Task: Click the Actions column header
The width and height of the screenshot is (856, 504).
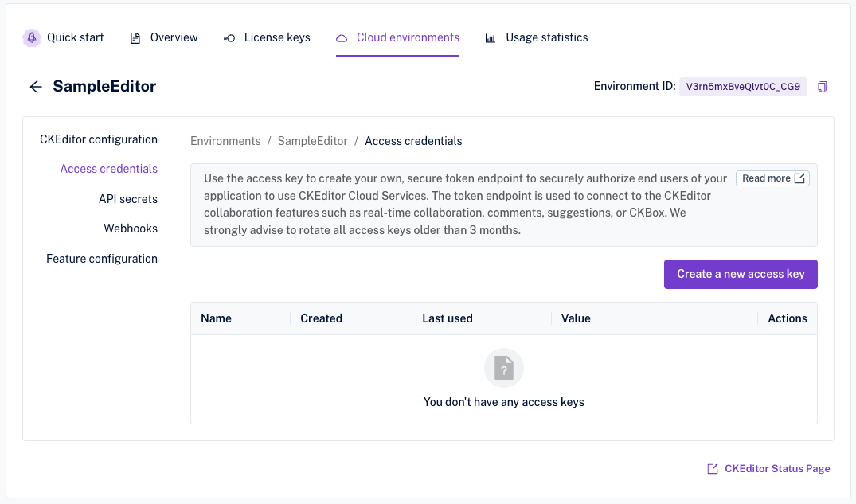Action: (788, 318)
